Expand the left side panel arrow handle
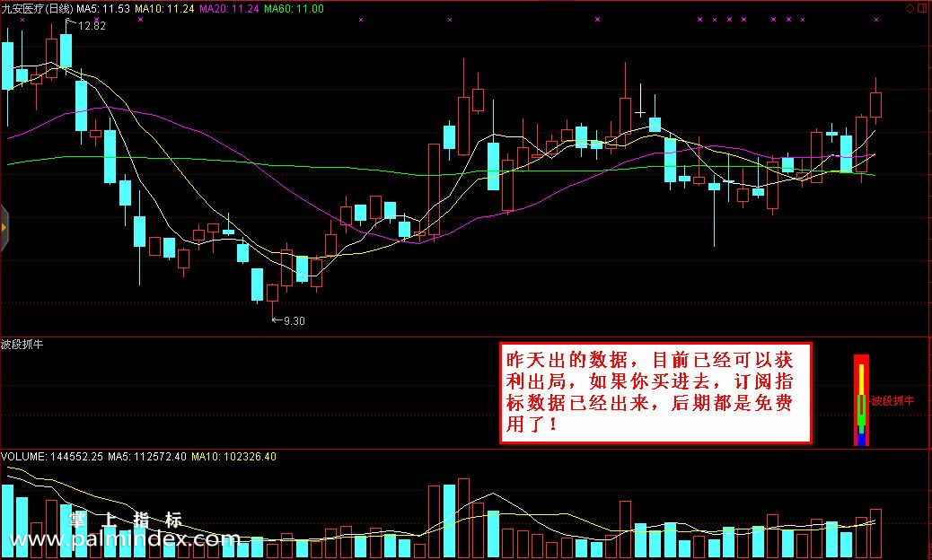This screenshot has height=560, width=932. [3, 227]
